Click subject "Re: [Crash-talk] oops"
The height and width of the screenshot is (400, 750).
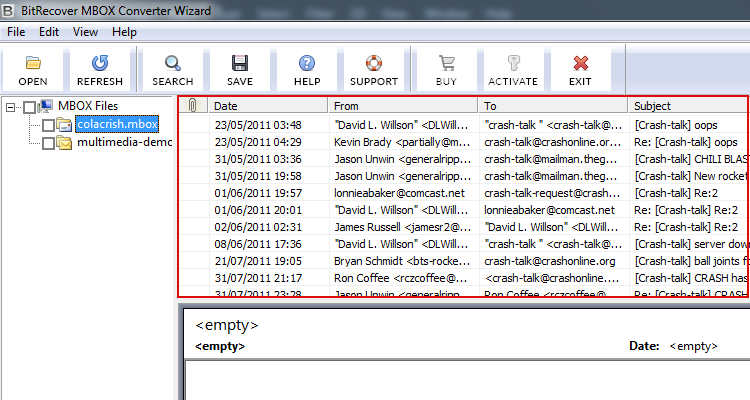tap(686, 142)
